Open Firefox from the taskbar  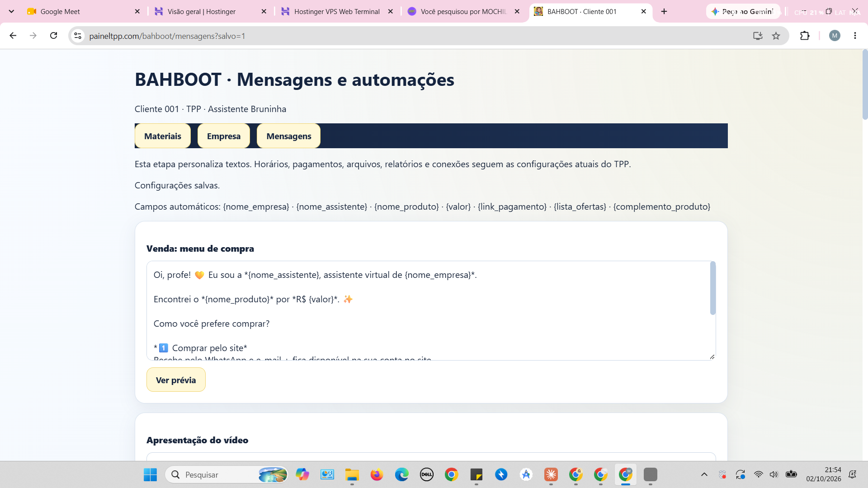tap(377, 474)
